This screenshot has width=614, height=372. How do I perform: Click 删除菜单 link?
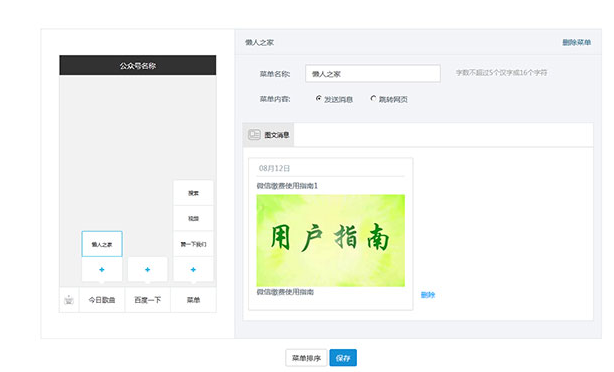(576, 42)
